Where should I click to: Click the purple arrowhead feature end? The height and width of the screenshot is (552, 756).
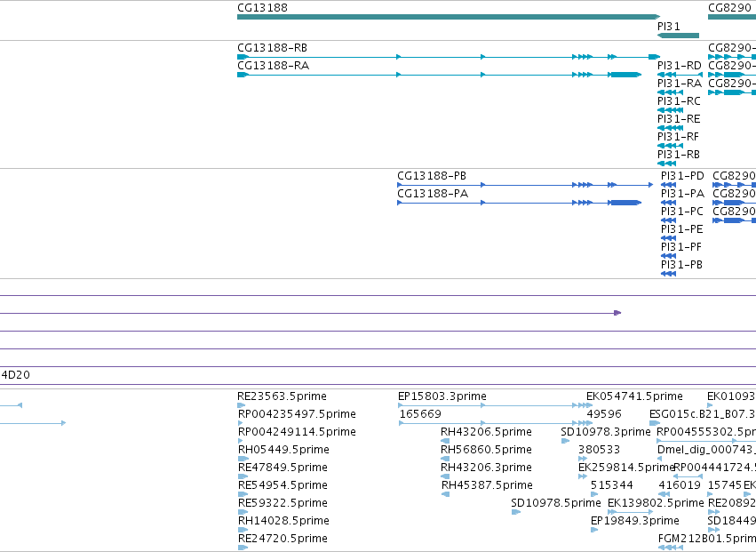[x=617, y=313]
